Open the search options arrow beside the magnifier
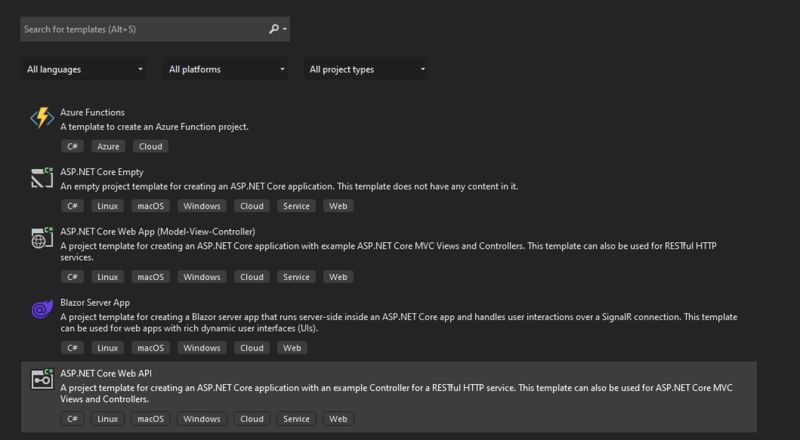The height and width of the screenshot is (440, 800). (x=285, y=29)
